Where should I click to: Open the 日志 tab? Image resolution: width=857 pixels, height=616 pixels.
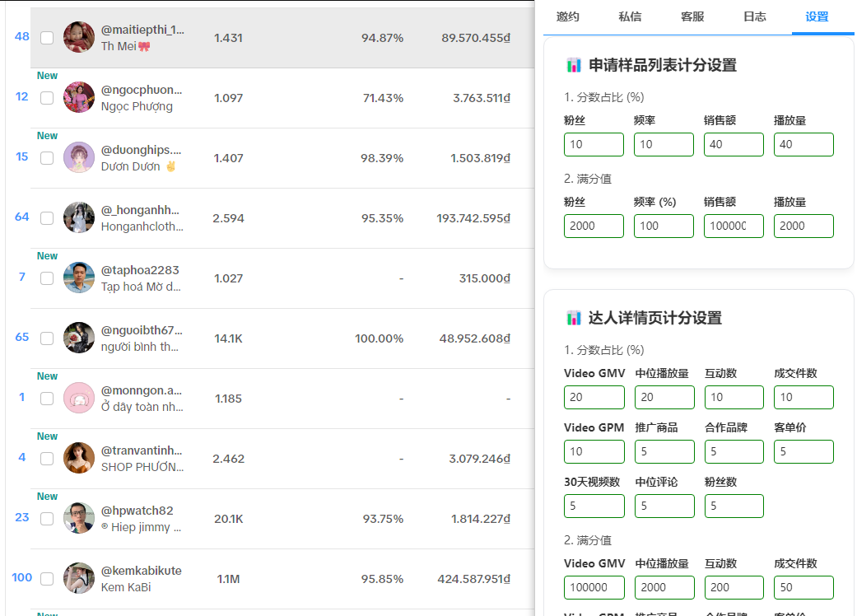[754, 16]
